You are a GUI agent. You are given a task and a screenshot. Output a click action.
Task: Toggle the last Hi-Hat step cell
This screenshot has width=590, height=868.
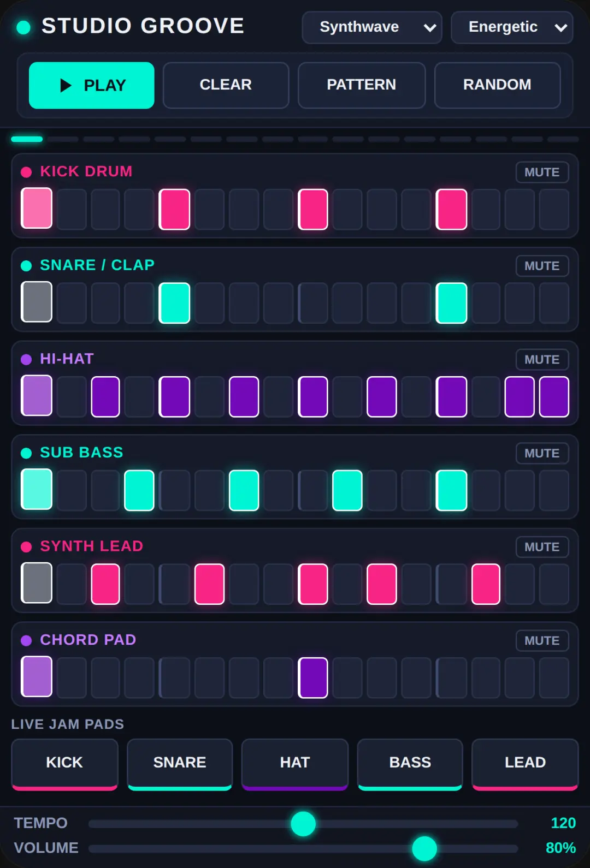point(554,397)
